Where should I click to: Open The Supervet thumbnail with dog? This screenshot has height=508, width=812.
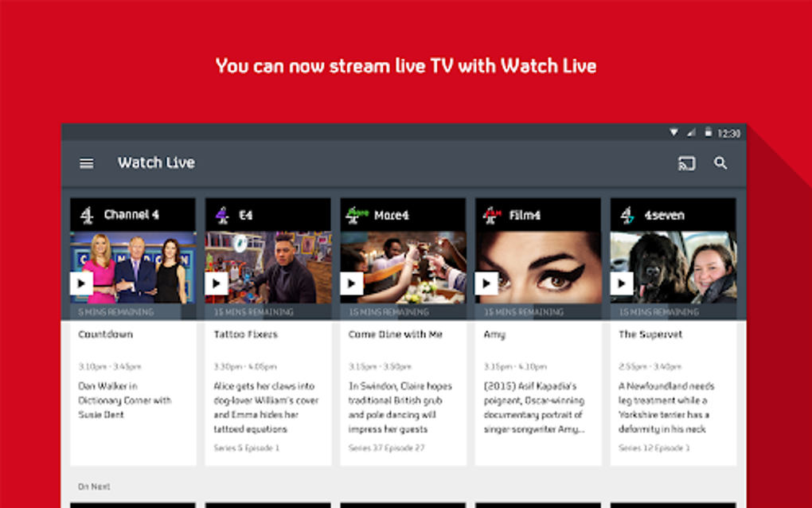coord(673,268)
